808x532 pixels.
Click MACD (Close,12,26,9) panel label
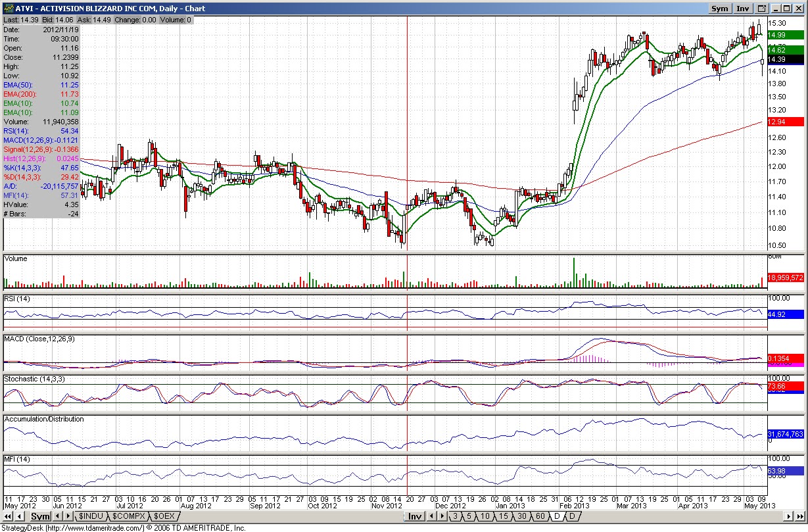click(39, 339)
